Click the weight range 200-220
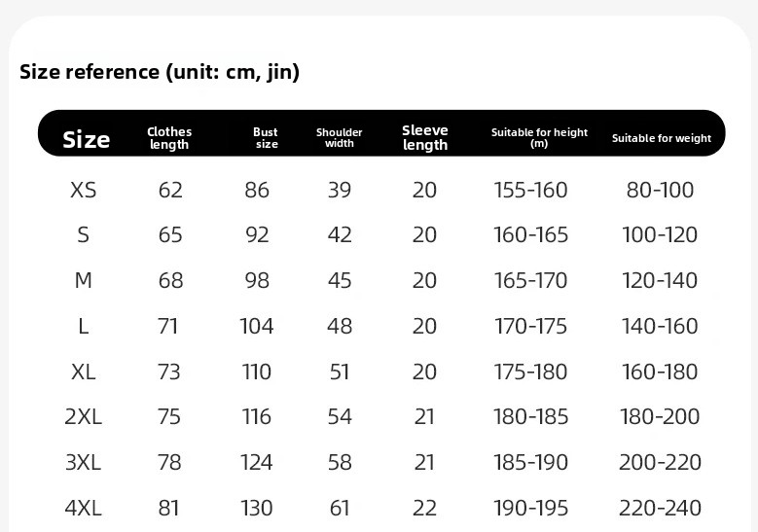Screen dimensions: 758x532 [x=661, y=462]
